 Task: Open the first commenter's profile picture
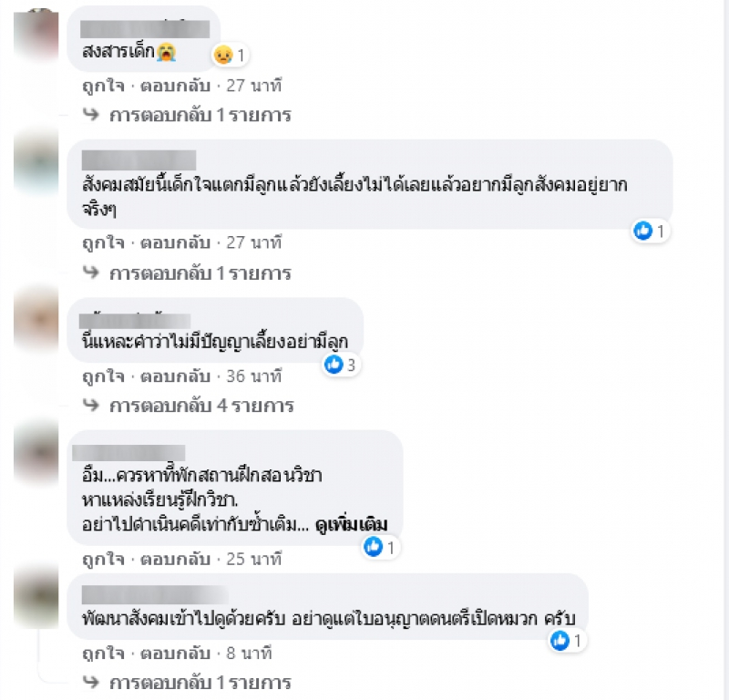[36, 36]
